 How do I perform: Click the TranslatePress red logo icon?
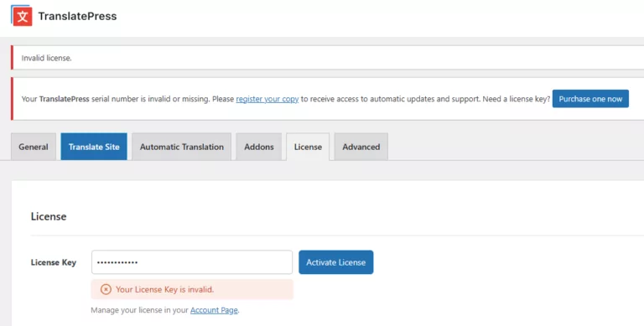[x=21, y=16]
